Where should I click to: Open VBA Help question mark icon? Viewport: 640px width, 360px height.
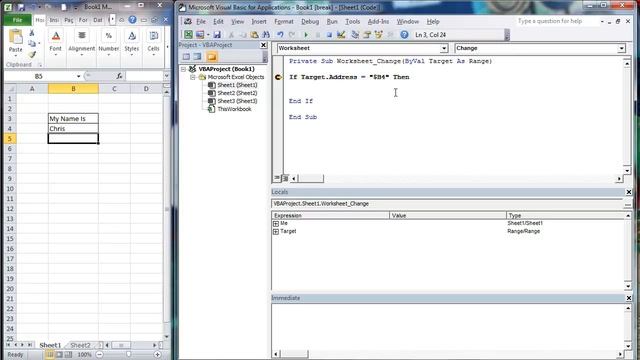point(404,35)
